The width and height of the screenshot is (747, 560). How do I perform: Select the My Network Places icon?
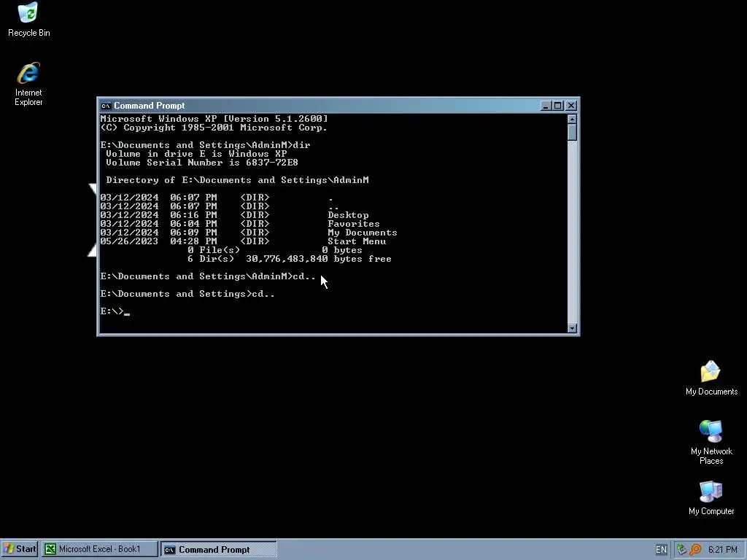(711, 443)
